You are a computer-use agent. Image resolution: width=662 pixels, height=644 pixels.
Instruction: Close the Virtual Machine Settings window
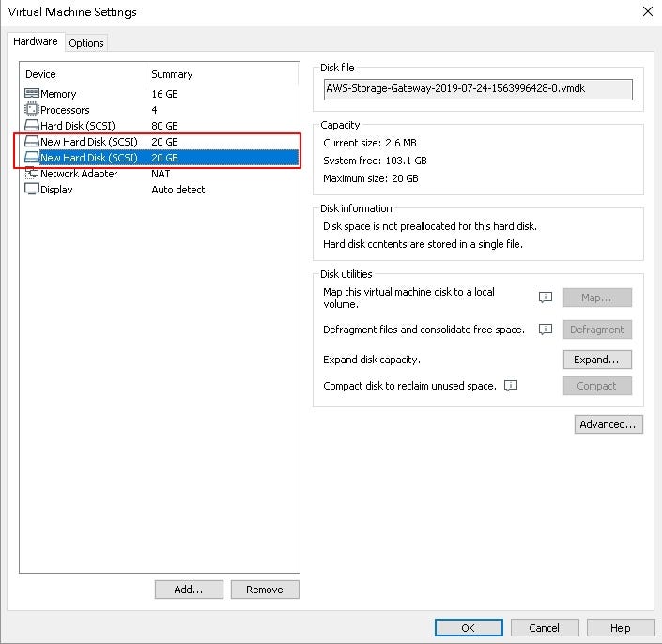(648, 11)
